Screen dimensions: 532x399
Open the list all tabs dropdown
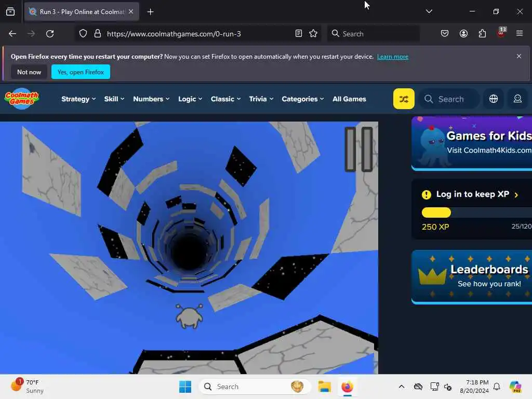click(x=429, y=11)
